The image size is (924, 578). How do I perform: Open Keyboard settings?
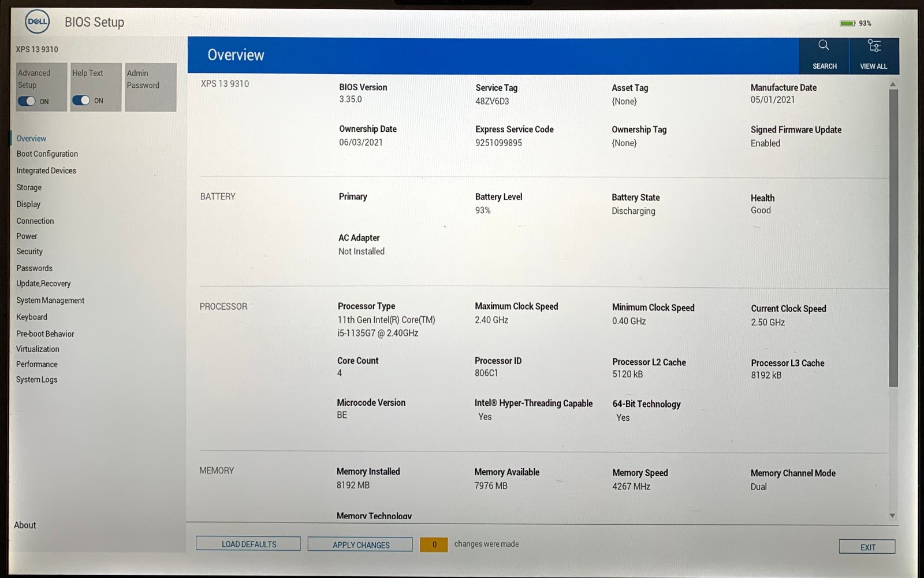click(x=32, y=317)
